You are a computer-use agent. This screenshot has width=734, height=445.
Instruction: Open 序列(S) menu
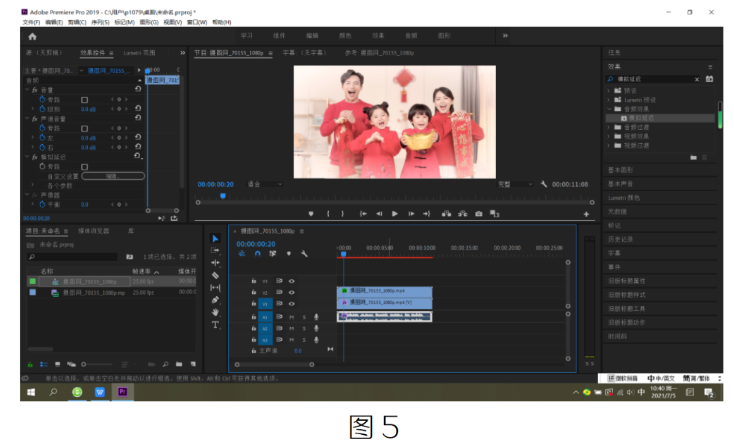[x=100, y=22]
